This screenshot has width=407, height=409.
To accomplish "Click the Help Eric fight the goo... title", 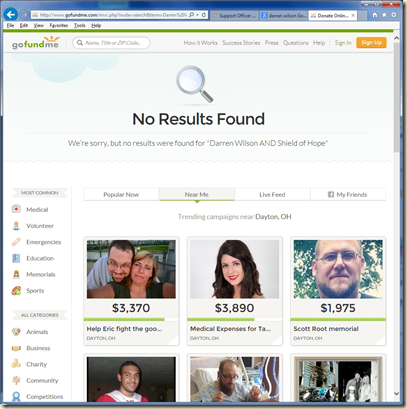I will (x=124, y=329).
